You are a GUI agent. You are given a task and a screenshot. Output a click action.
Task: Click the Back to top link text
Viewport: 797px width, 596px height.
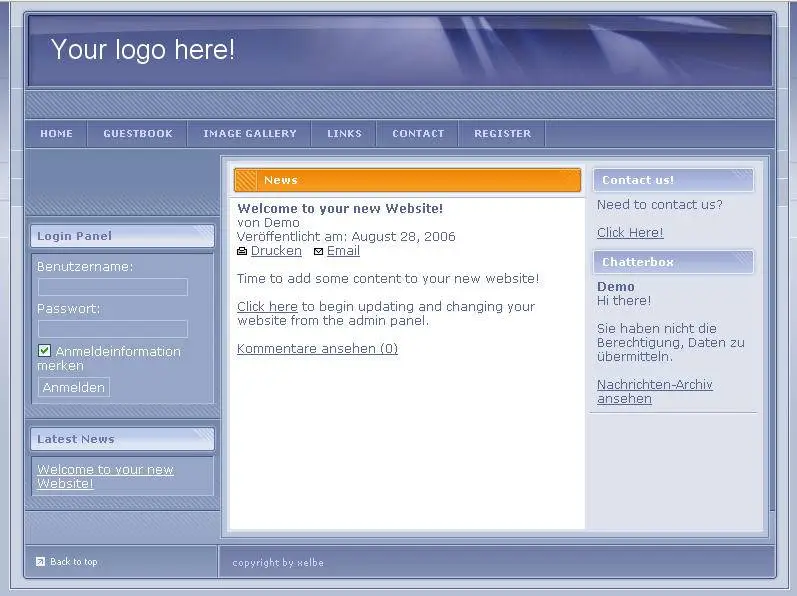click(74, 561)
